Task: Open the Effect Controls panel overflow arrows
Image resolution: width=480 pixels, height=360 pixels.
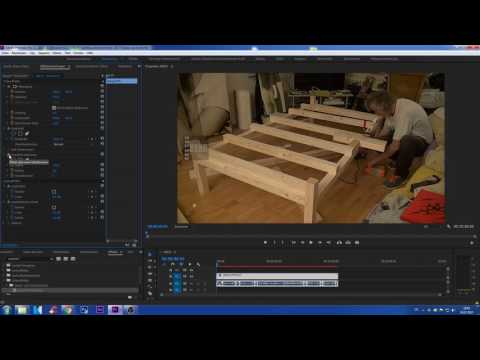Action: point(139,66)
